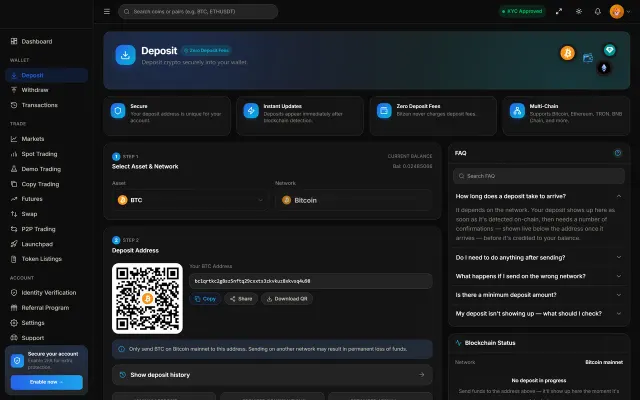Toggle the hamburger sidebar menu
Image resolution: width=640 pixels, height=400 pixels.
tap(107, 11)
